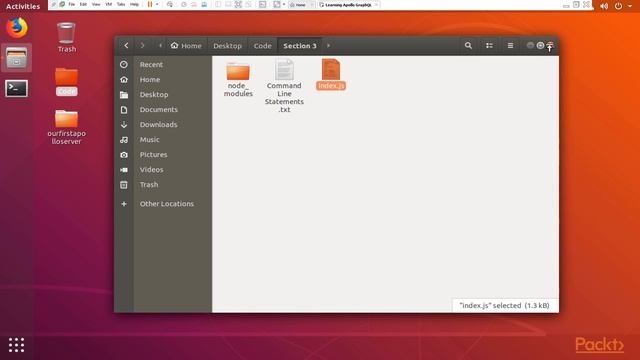Open VMware File menu

click(x=71, y=4)
